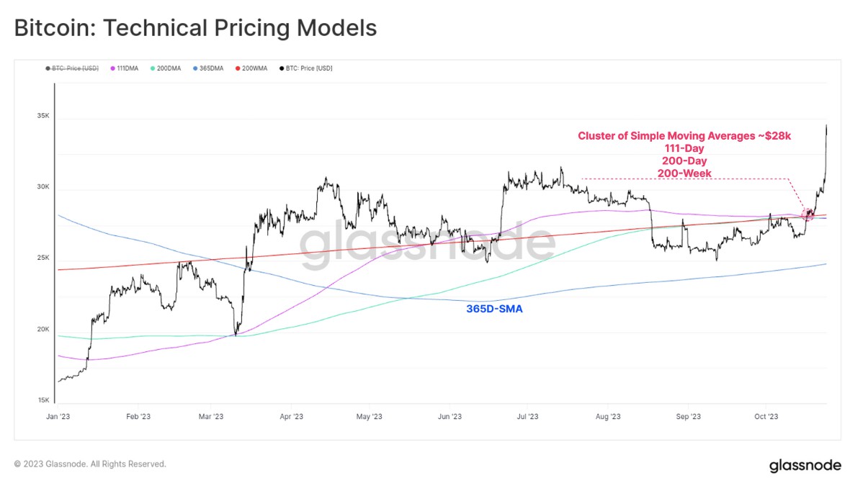Screen dimensions: 868x488
Task: Click the Bitcoin: Technical Pricing Models title
Action: 195,28
